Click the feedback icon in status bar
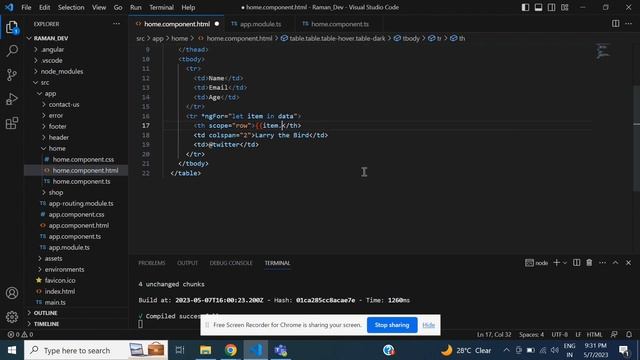This screenshot has height=360, width=640. [x=614, y=334]
